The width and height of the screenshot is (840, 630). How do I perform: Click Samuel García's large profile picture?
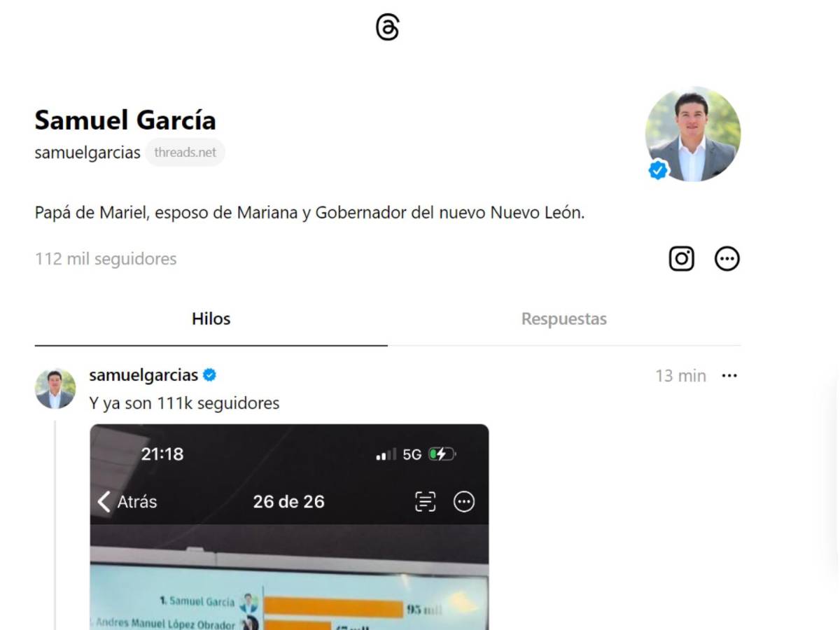point(692,134)
